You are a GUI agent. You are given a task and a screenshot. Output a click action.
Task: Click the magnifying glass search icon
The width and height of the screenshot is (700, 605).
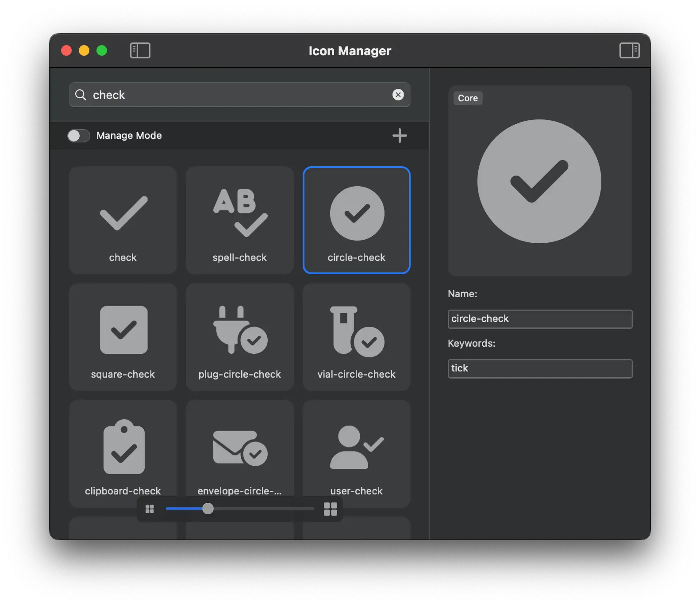tap(81, 95)
